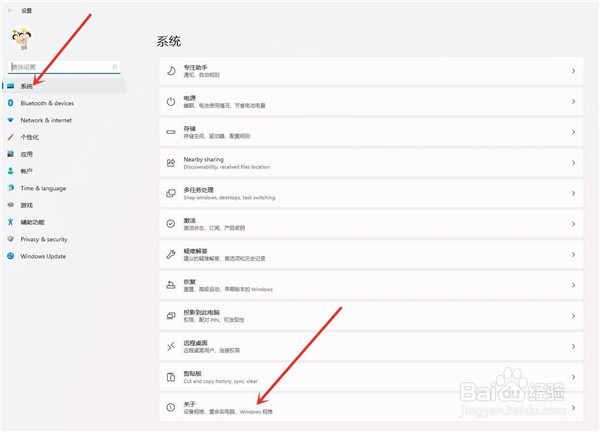Expand 远程桌面 row chevron

click(574, 346)
